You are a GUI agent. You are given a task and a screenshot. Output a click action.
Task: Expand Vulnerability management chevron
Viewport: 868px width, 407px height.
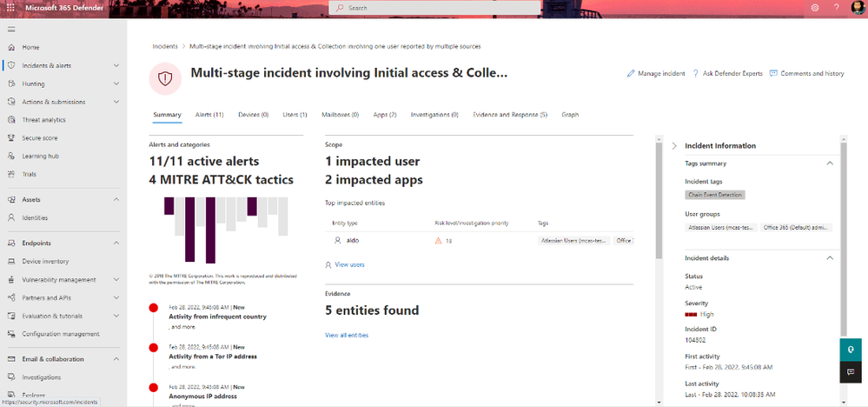pyautogui.click(x=116, y=280)
